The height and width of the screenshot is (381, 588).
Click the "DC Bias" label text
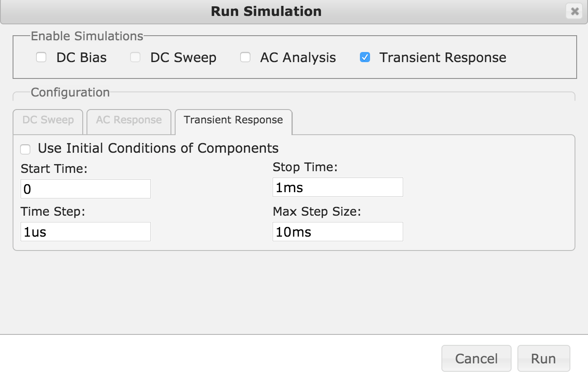[x=81, y=57]
